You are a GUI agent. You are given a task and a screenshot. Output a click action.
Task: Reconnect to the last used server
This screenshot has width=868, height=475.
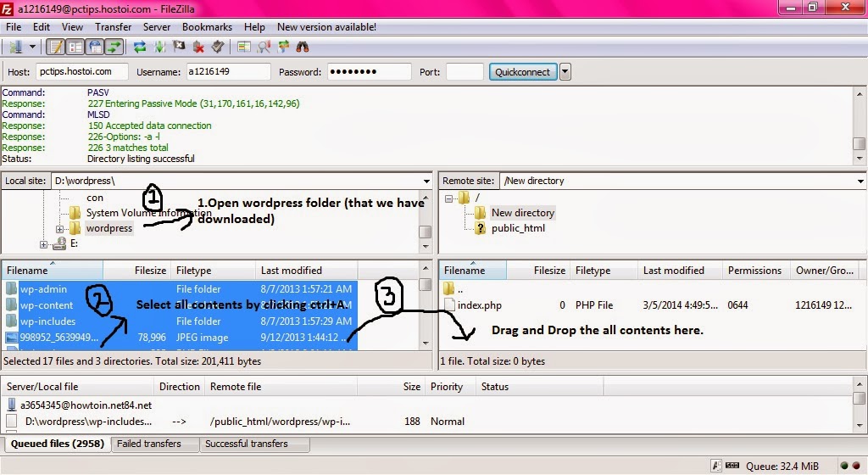point(218,47)
